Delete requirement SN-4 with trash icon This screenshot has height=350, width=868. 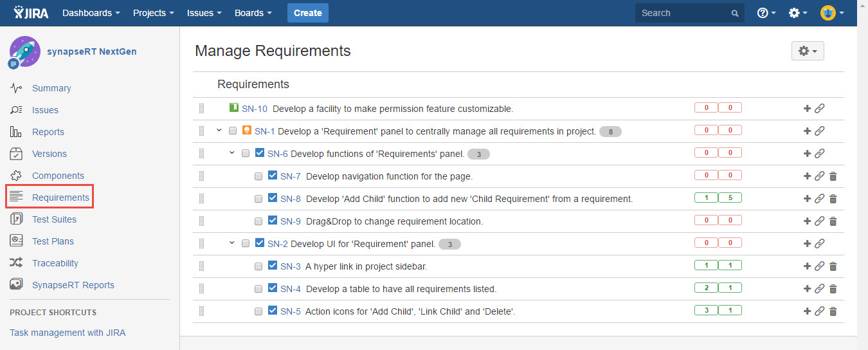click(833, 289)
